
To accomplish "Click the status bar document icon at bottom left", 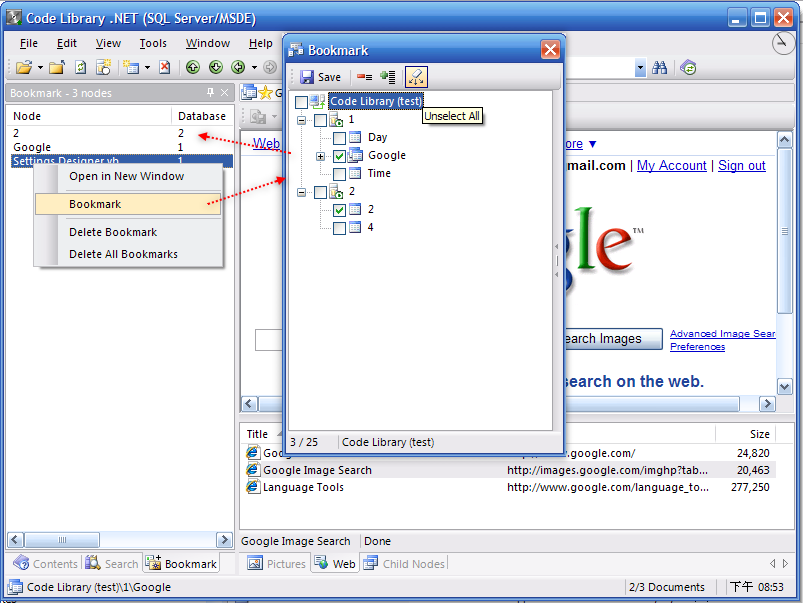I will tap(15, 587).
